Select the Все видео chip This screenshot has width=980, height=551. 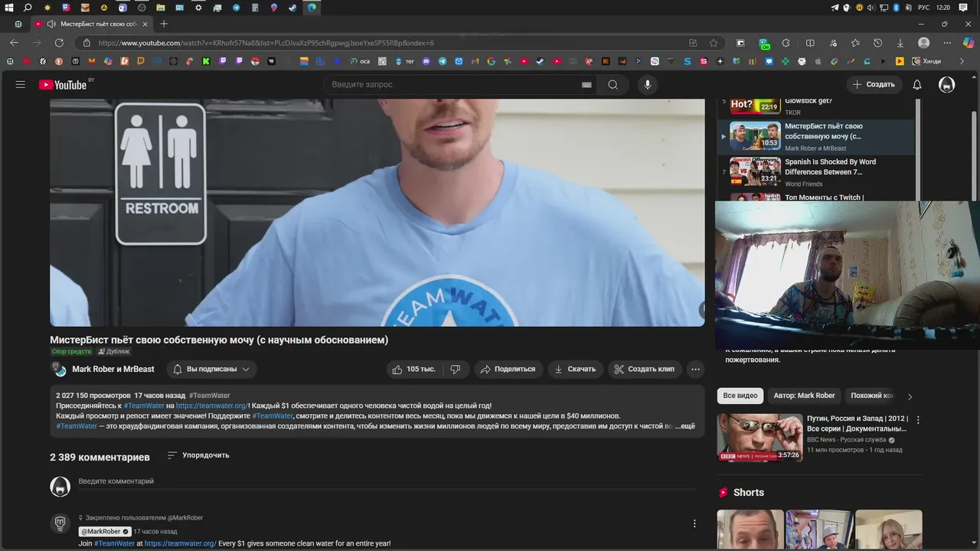click(740, 396)
